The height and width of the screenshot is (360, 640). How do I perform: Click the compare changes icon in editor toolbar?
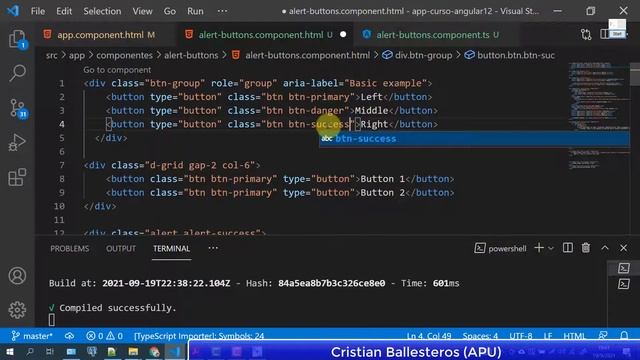pyautogui.click(x=586, y=35)
